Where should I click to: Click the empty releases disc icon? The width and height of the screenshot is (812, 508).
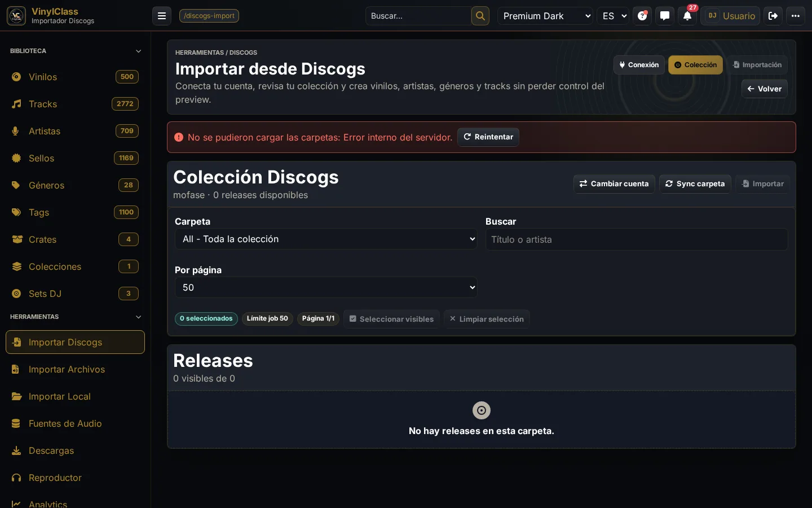click(x=482, y=410)
